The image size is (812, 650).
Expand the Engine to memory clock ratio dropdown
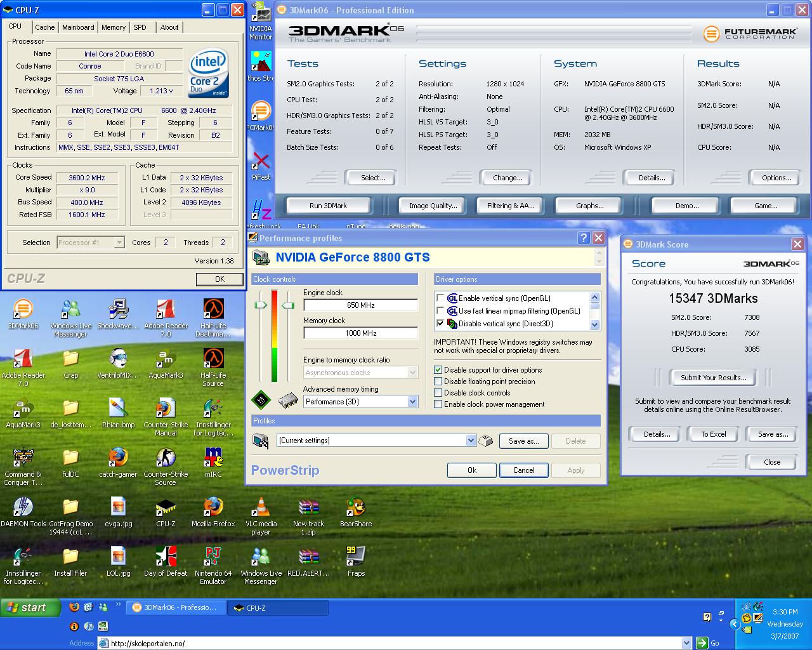click(x=412, y=373)
